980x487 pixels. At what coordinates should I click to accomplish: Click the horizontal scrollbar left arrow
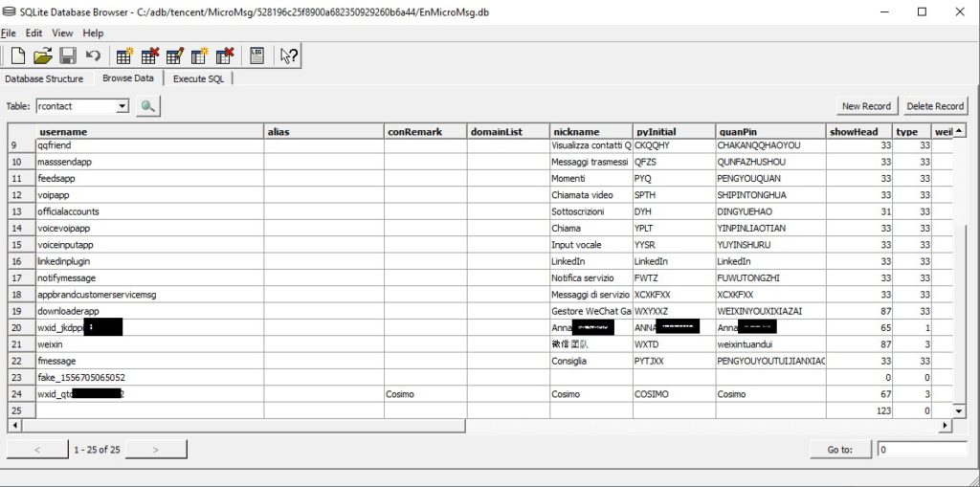click(x=13, y=425)
